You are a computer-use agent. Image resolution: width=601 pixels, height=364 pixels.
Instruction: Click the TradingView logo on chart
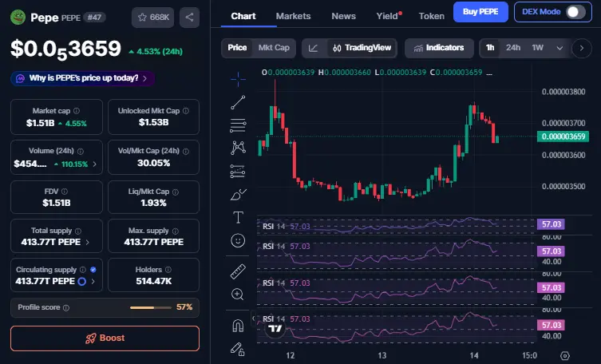pyautogui.click(x=275, y=329)
